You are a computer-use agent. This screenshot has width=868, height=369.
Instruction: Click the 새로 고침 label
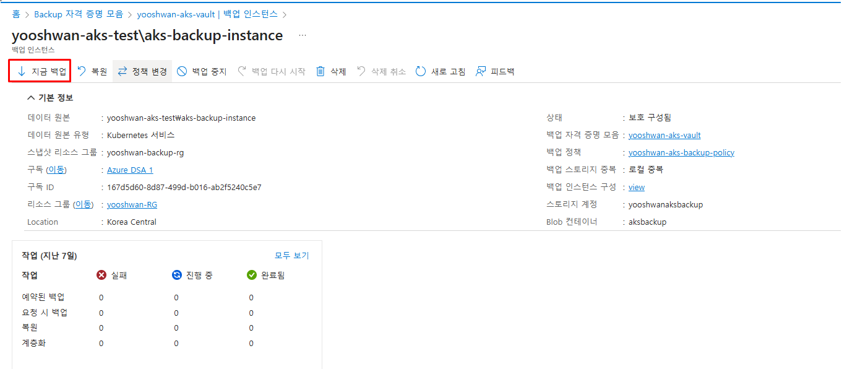tap(449, 71)
